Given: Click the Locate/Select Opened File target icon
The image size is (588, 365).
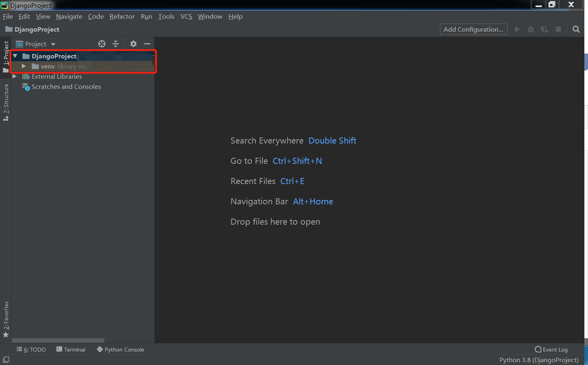Looking at the screenshot, I should click(x=102, y=44).
